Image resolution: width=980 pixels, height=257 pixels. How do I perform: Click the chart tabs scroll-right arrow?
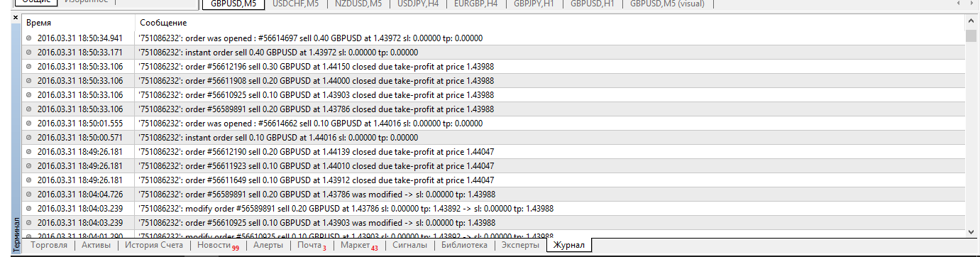(x=972, y=4)
